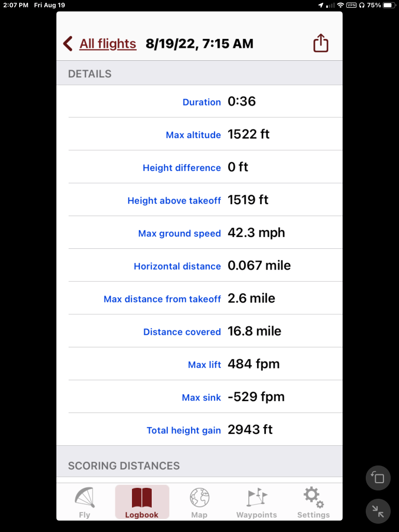Tap the Total height gain label
Screen dimensions: 399x532
(183, 430)
